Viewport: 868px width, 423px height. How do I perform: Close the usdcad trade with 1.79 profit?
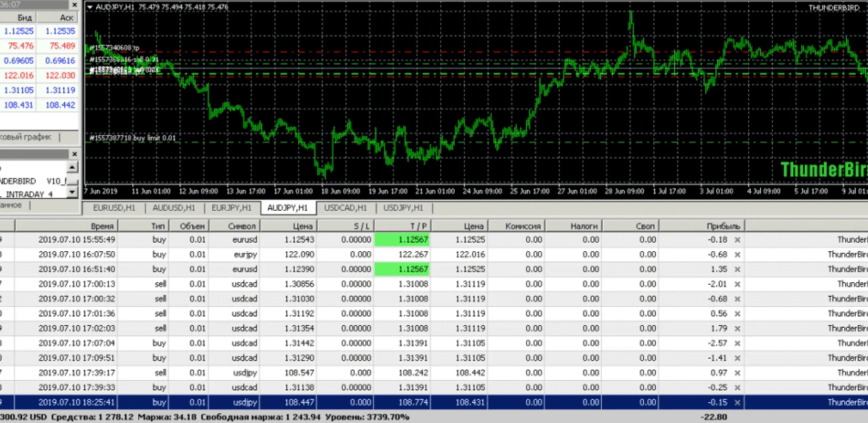(737, 328)
